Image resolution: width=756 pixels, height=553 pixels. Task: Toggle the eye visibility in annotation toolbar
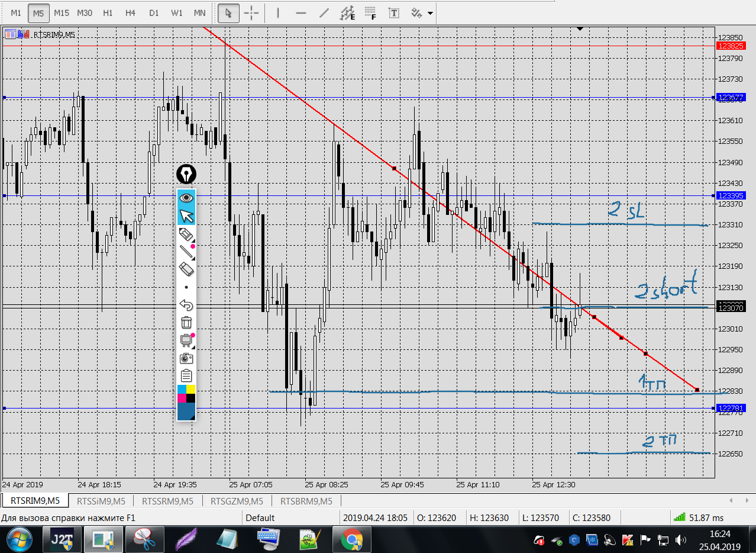pos(186,198)
